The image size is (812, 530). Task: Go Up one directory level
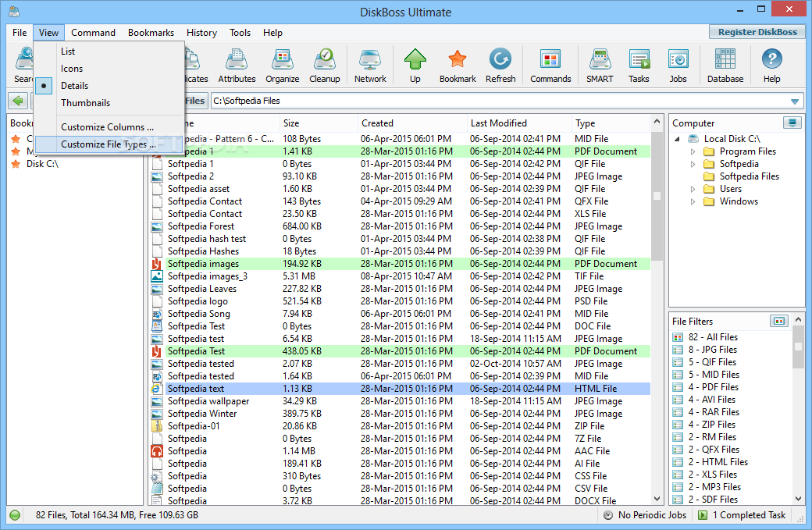click(x=415, y=66)
